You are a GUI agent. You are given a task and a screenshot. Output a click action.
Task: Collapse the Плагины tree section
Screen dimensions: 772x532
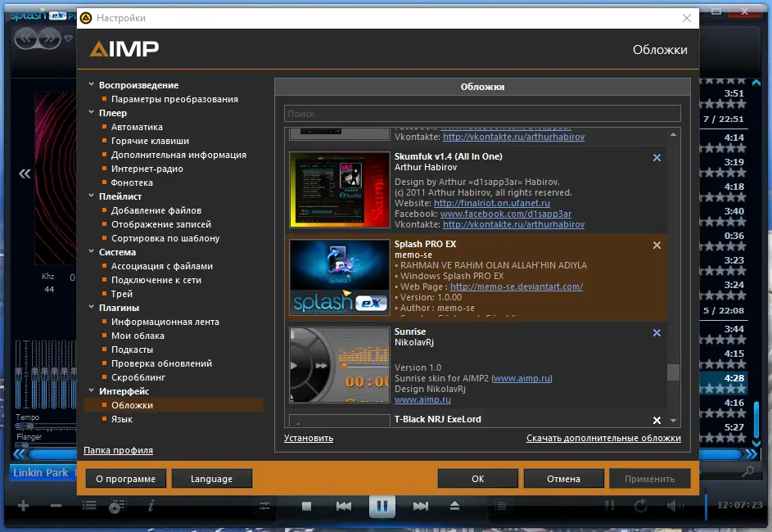(91, 307)
